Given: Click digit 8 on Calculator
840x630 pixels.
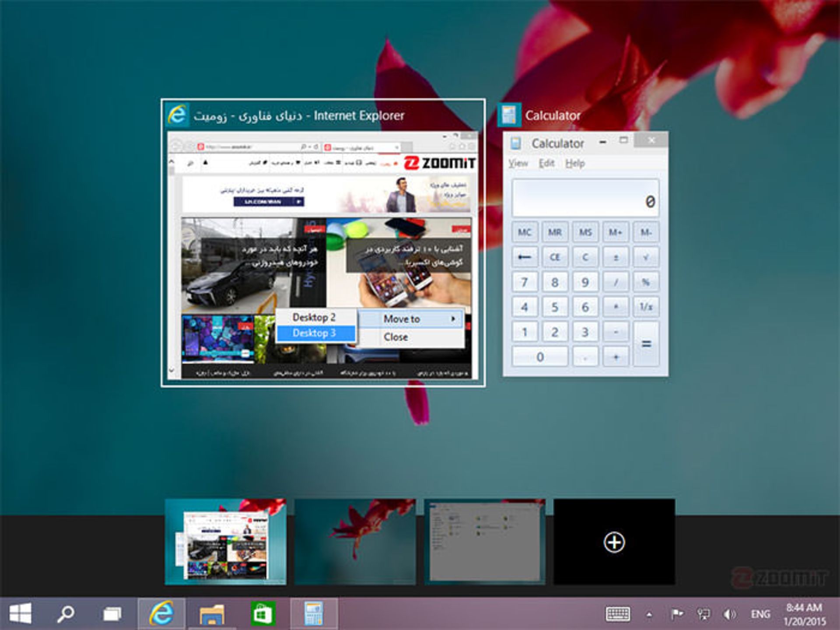Looking at the screenshot, I should (x=555, y=282).
